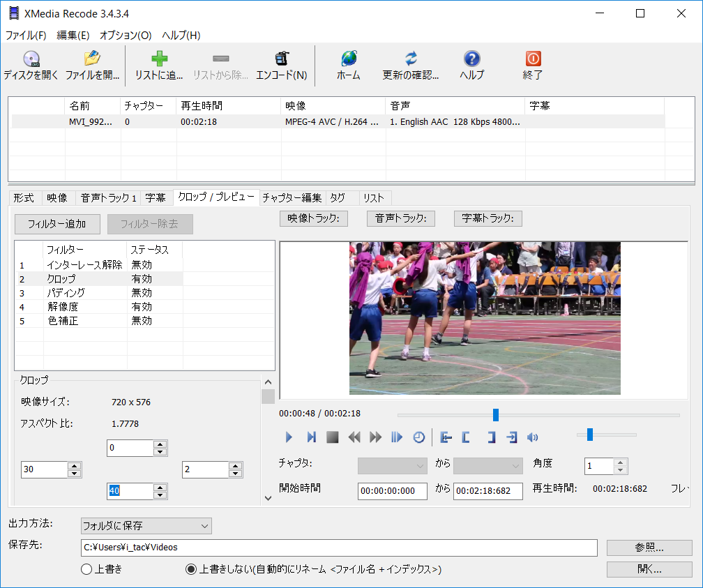Stop the preview with the stop button
The height and width of the screenshot is (588, 703).
tap(332, 437)
